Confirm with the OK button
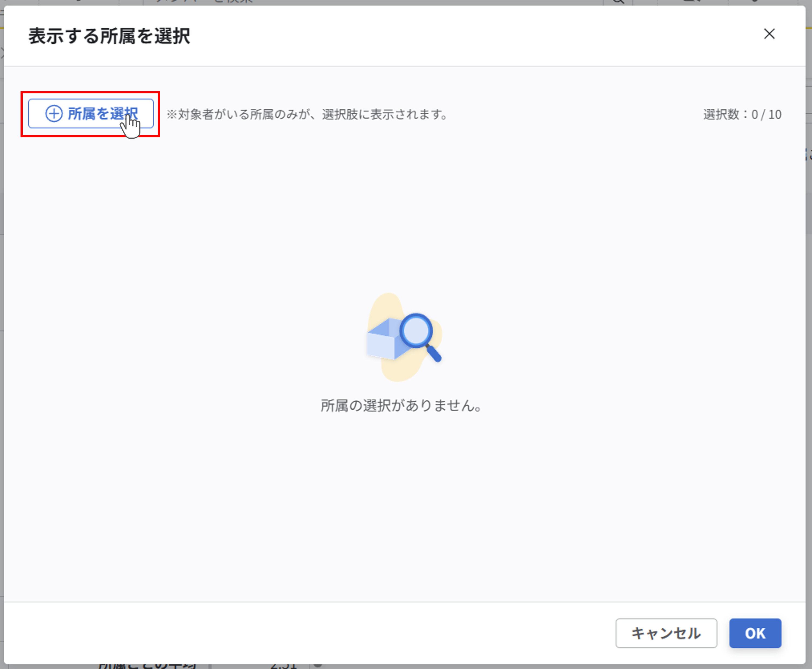Screen dimensions: 812x669 click(755, 633)
